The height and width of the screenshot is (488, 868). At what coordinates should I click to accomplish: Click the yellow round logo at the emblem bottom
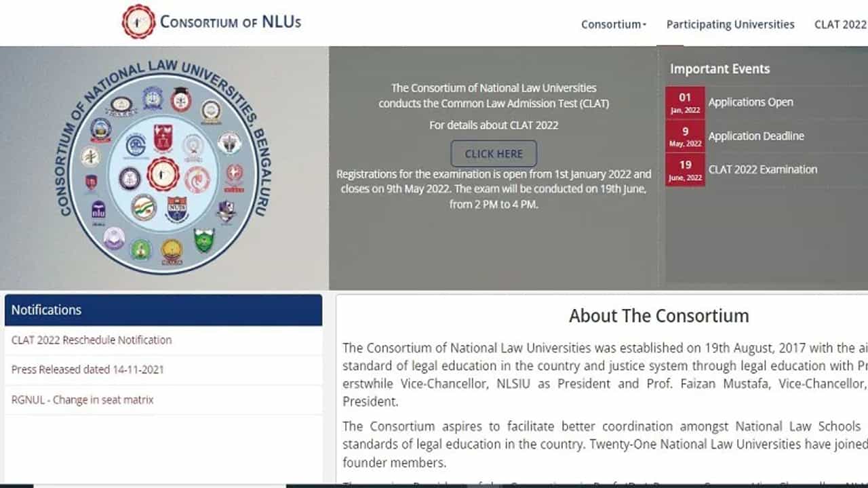point(172,251)
